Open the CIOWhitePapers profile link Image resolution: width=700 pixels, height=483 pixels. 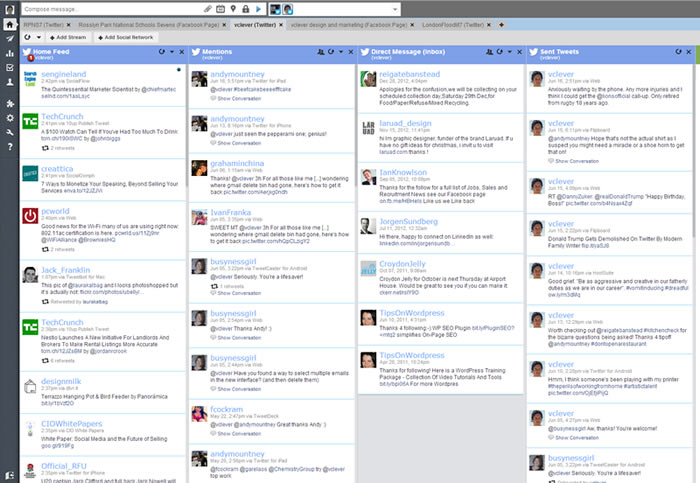pyautogui.click(x=71, y=423)
